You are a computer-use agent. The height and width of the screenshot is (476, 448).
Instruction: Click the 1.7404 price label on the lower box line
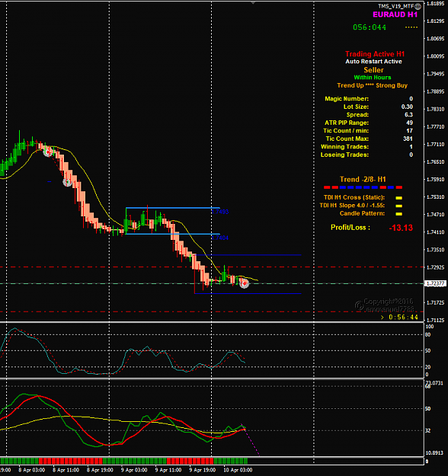(x=220, y=238)
